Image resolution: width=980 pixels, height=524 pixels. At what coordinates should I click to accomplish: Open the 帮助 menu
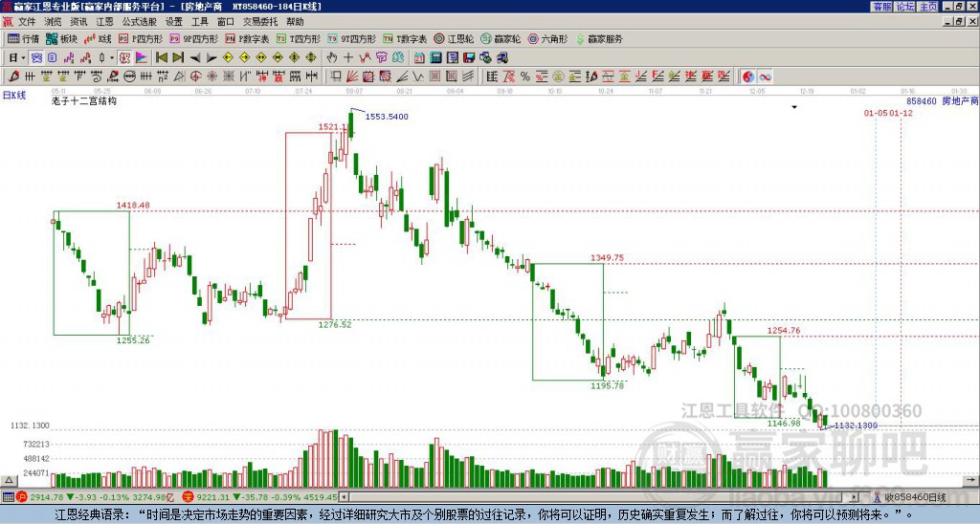(295, 22)
